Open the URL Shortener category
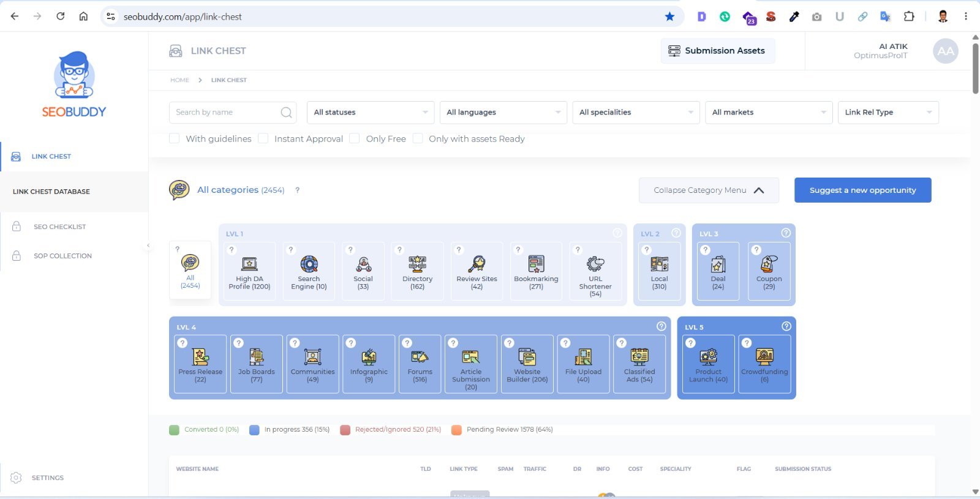Image resolution: width=980 pixels, height=499 pixels. coord(595,271)
